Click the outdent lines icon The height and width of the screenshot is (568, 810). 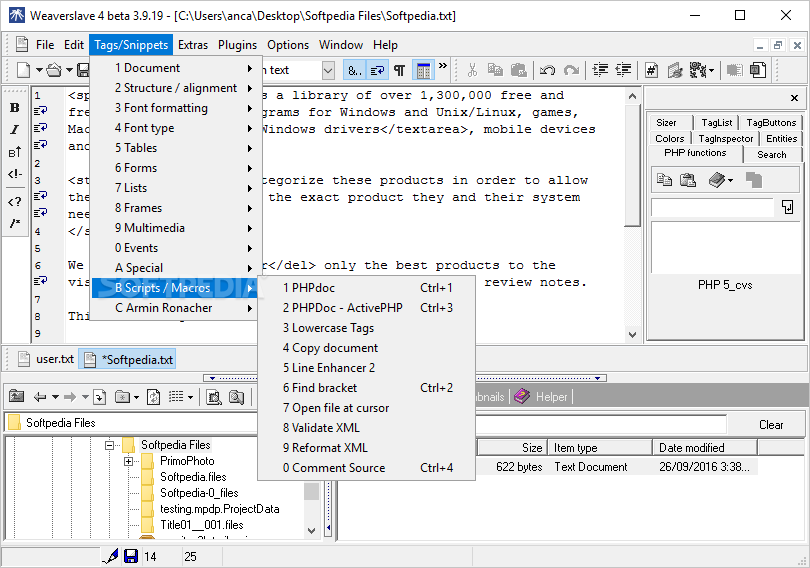point(623,70)
